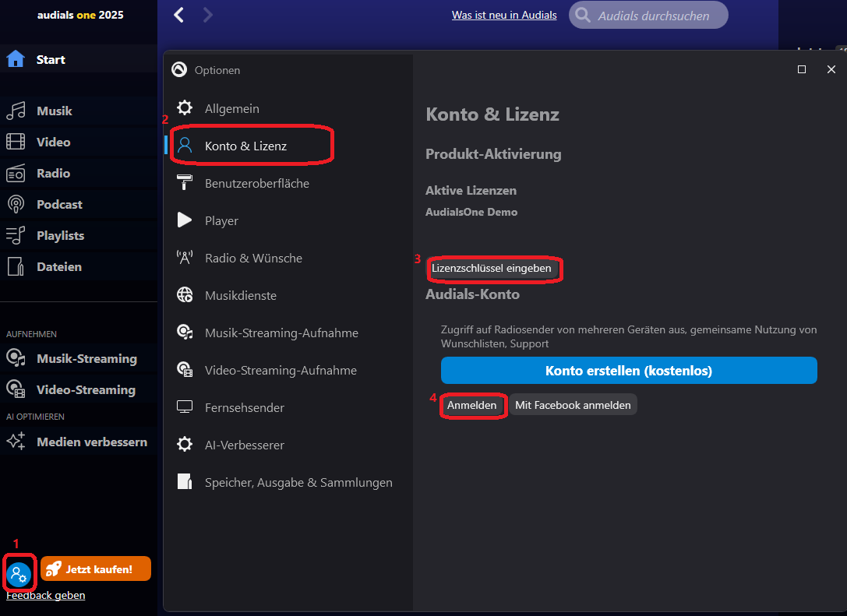This screenshot has height=616, width=847.
Task: Open the account icon next to Jetzt kaufen
Action: [x=19, y=573]
